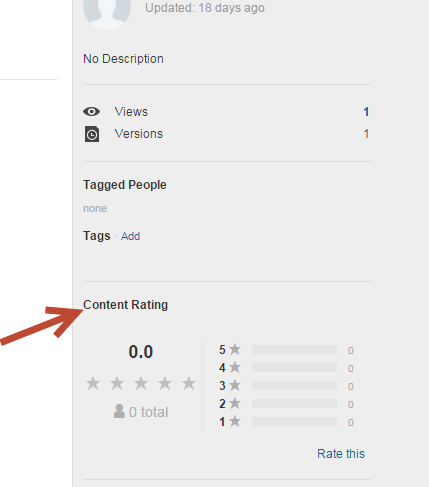Select the first large rating star
The height and width of the screenshot is (487, 429).
tap(93, 383)
